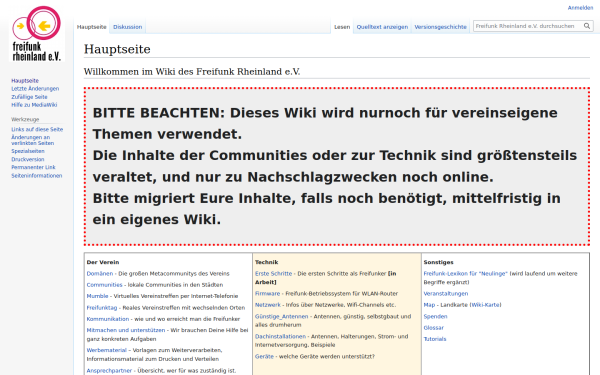
Task: Open the Map link
Action: pyautogui.click(x=429, y=305)
